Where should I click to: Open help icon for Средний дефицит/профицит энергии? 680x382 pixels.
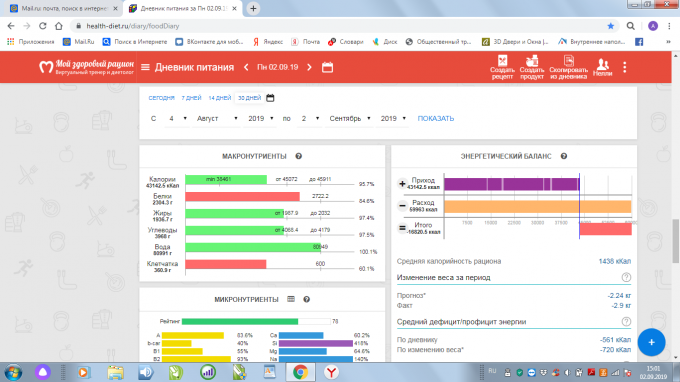(x=626, y=322)
